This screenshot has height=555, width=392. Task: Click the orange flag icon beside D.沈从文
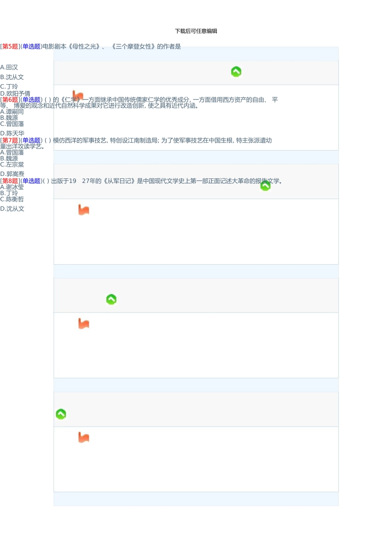[x=84, y=210]
